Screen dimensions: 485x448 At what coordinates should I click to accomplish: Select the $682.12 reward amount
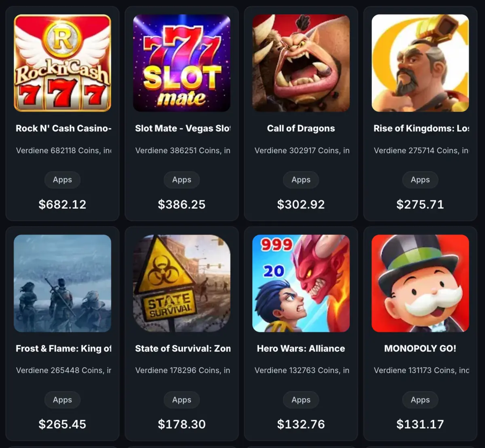click(x=62, y=204)
